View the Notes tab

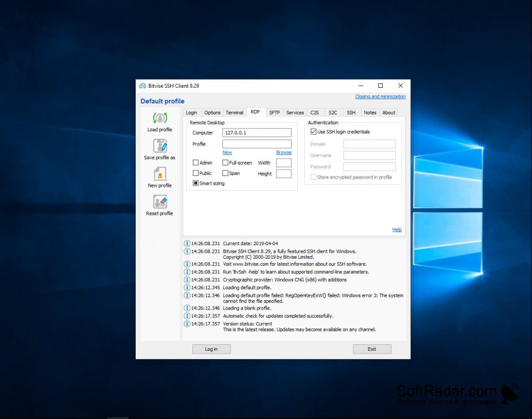[x=370, y=113]
